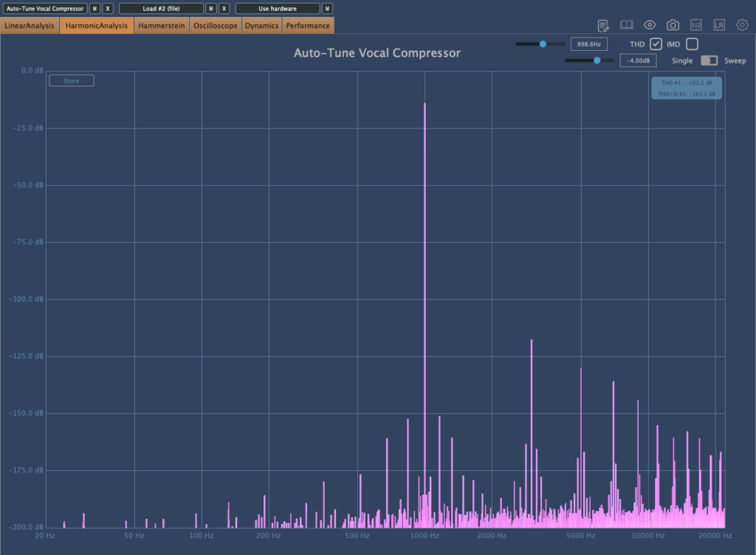Viewport: 756px width, 555px height.
Task: Click X button next to Auto-Tune Vocal Compressor slot
Action: [x=108, y=9]
